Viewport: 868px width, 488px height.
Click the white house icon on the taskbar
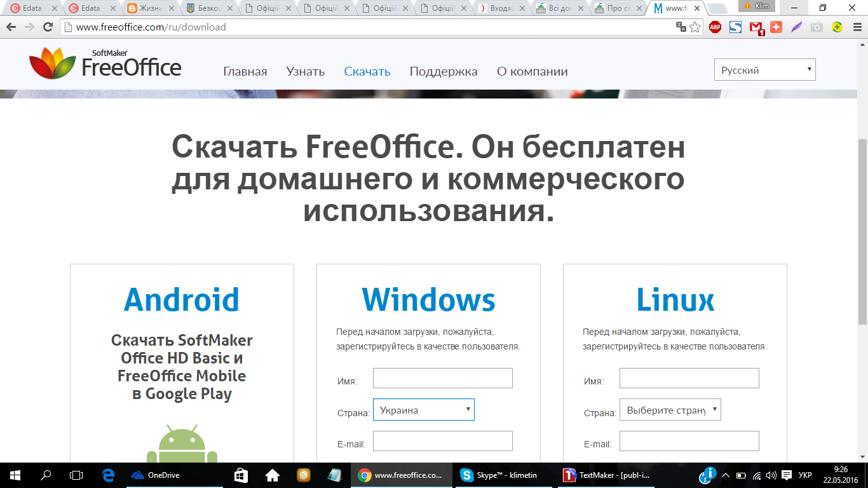[272, 475]
